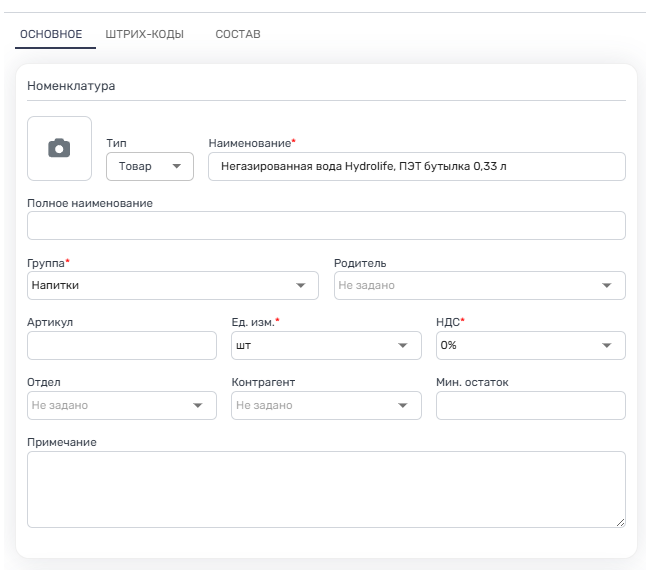The height and width of the screenshot is (570, 646).
Task: Click the НДС dropdown arrow icon
Action: coord(607,346)
